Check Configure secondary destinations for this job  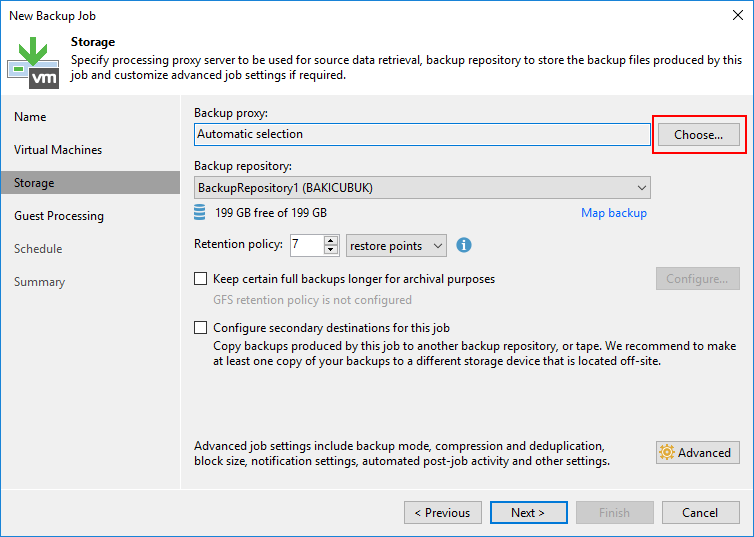201,327
